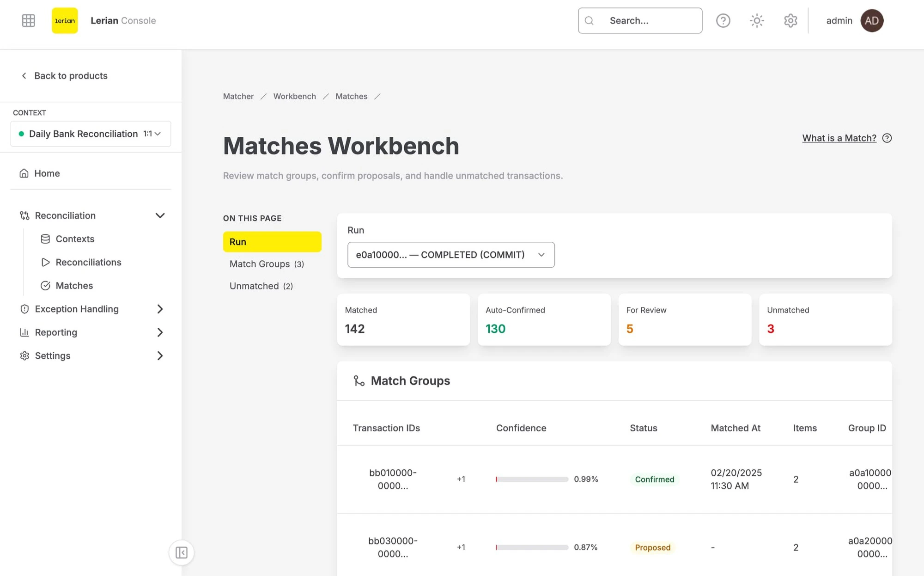This screenshot has width=924, height=576.
Task: Open What is a Match link
Action: [839, 138]
